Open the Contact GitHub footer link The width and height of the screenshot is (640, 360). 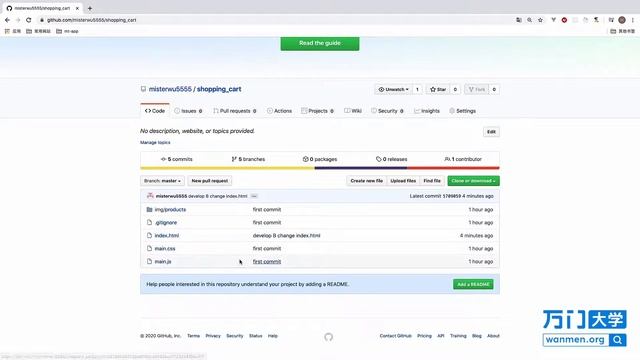coord(396,336)
